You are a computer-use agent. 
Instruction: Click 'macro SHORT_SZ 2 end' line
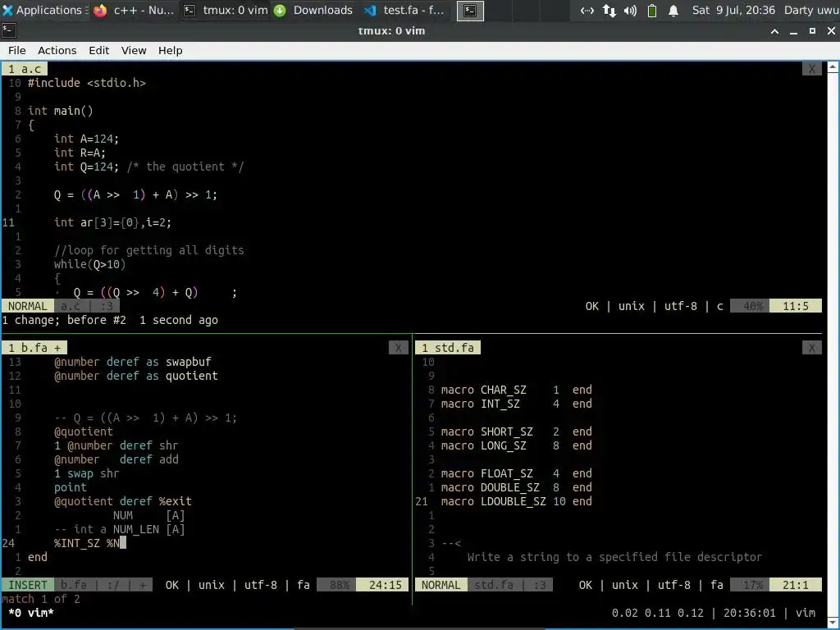coord(517,431)
